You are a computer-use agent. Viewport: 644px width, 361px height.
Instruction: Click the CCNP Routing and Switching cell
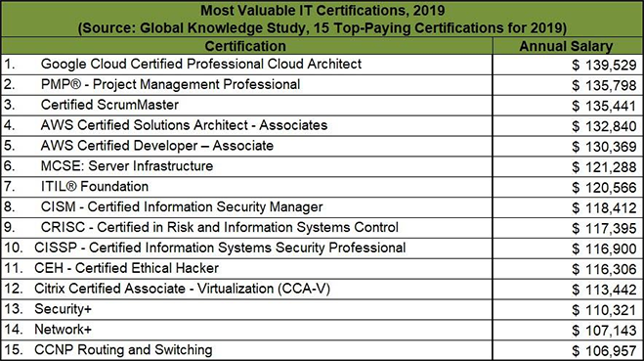coord(246,350)
